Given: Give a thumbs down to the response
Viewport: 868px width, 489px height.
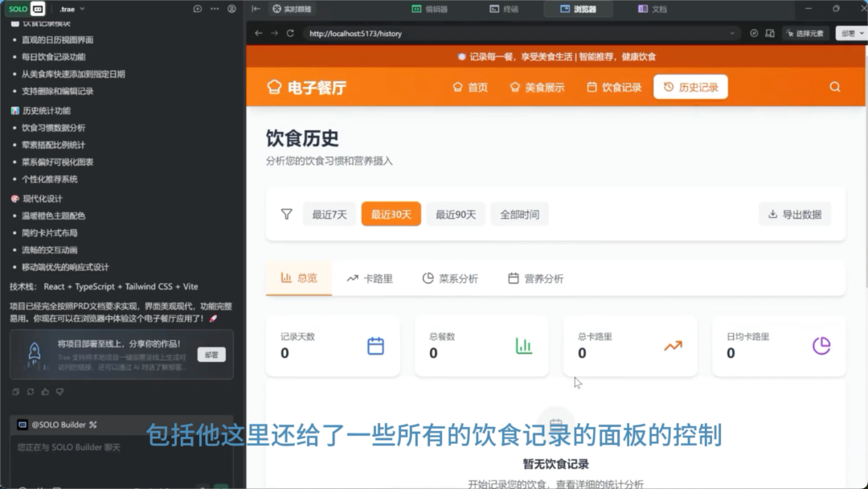Looking at the screenshot, I should (x=59, y=392).
